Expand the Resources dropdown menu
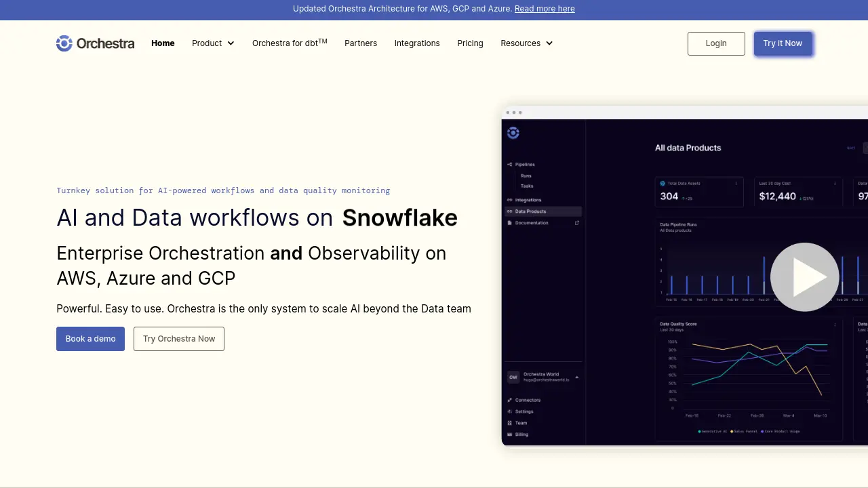This screenshot has width=868, height=488. pyautogui.click(x=526, y=43)
